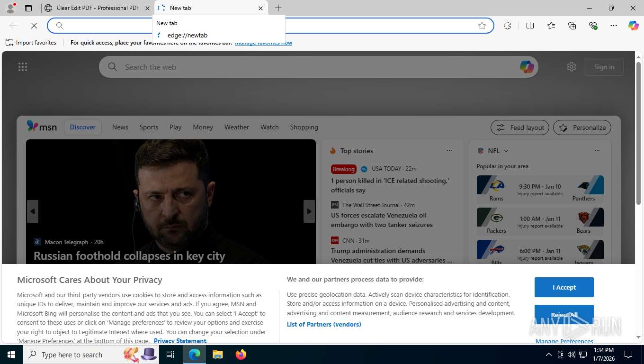Open the Edge profile icon
Screen dimensions: 644x364
pos(10,8)
